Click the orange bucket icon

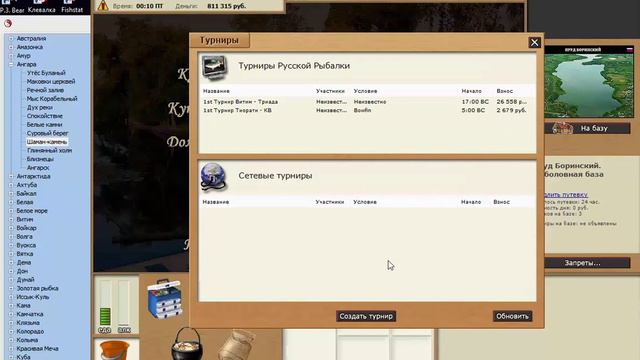click(115, 350)
